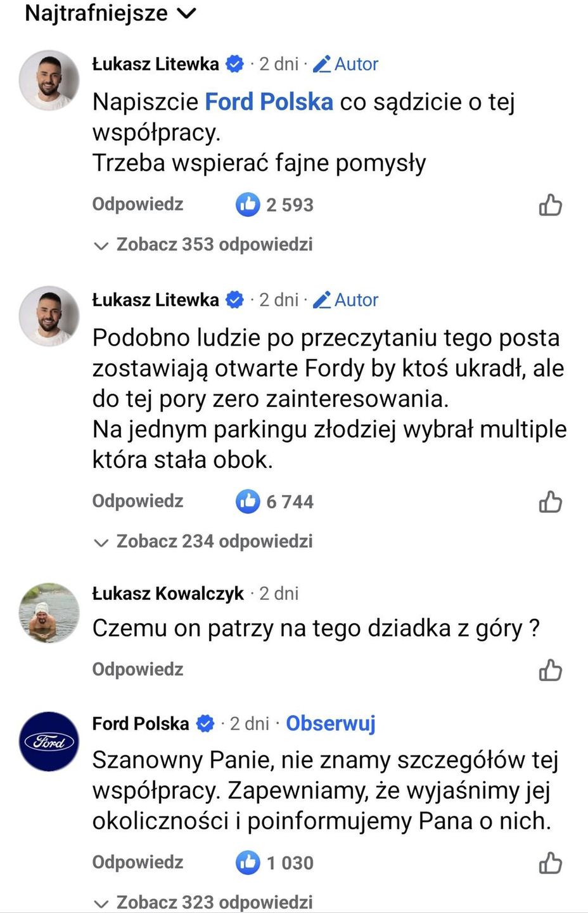Screen dimensions: 588x913
Task: Open Łukasz Kowalczyk's profile picture
Action: pyautogui.click(x=49, y=612)
